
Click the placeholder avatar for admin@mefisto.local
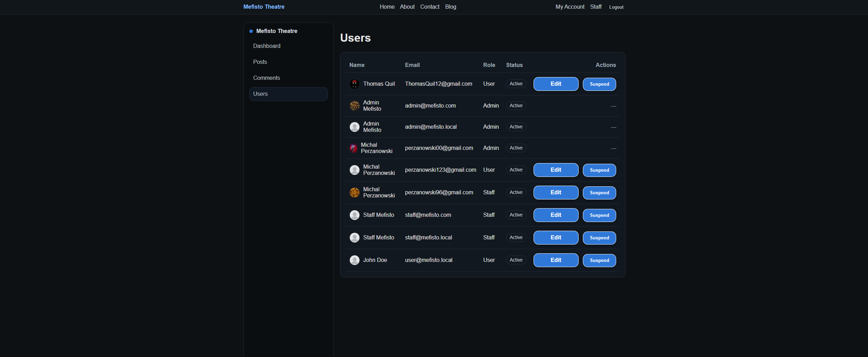coord(355,127)
